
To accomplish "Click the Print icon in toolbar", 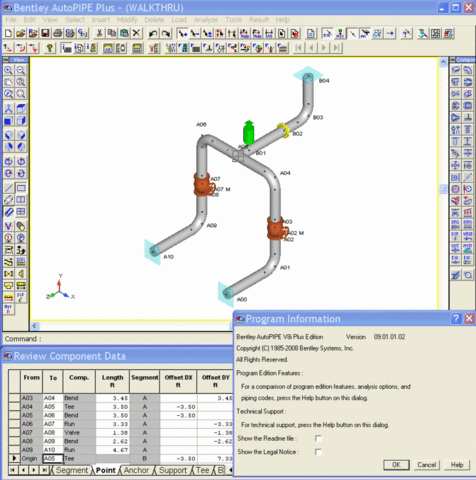I will [x=58, y=33].
